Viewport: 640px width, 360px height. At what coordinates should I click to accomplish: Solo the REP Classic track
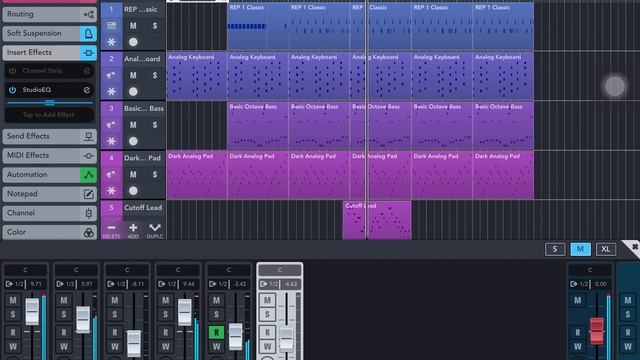pyautogui.click(x=155, y=26)
